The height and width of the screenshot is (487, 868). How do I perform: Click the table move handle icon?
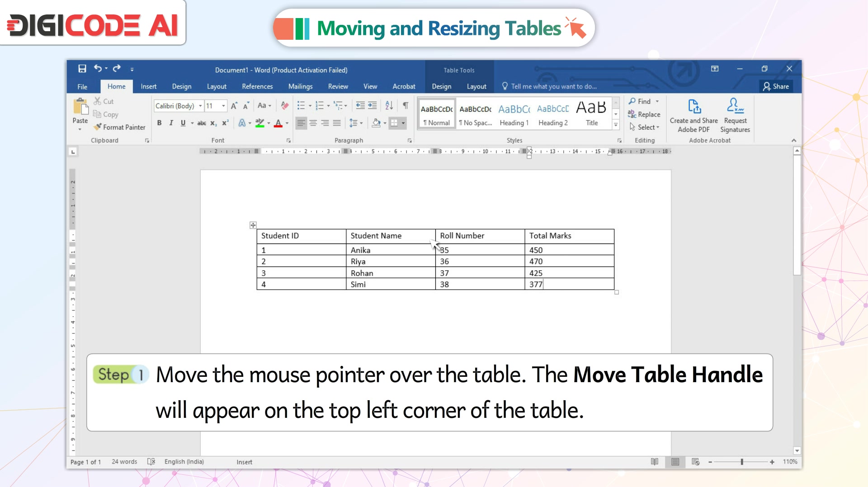tap(253, 225)
